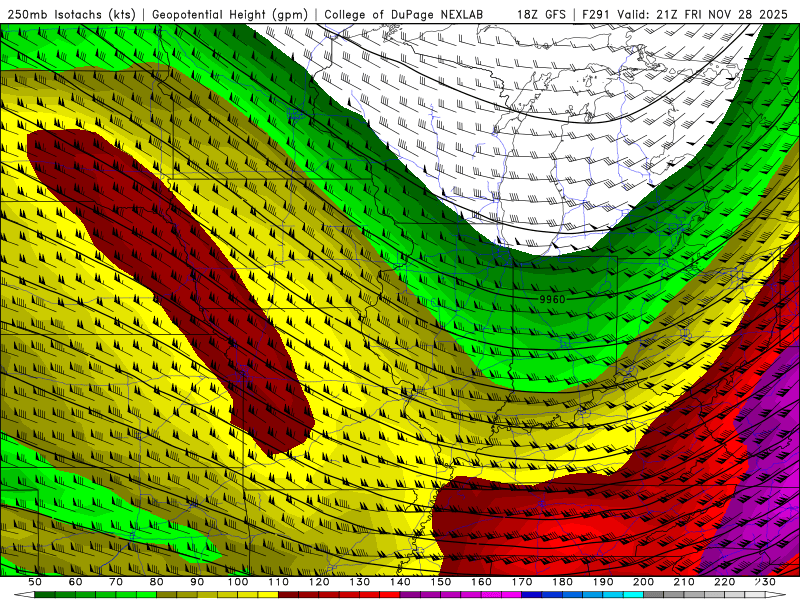
Task: Click the bright yellow segment just left of 110
Action: [x=268, y=595]
